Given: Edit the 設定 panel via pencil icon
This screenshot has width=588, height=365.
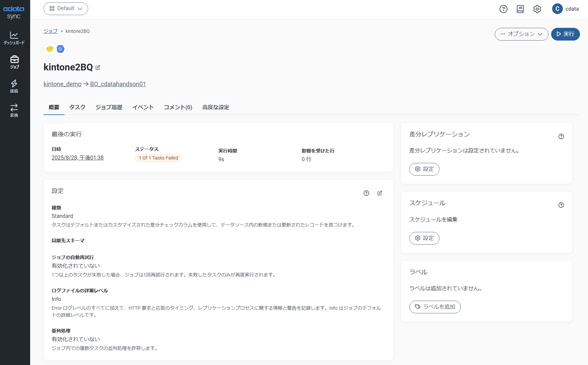Looking at the screenshot, I should coord(379,193).
